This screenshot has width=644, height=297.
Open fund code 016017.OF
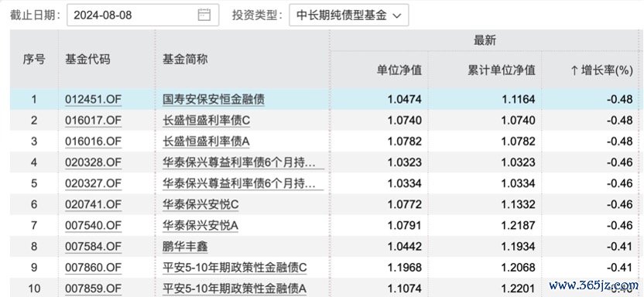click(x=93, y=120)
